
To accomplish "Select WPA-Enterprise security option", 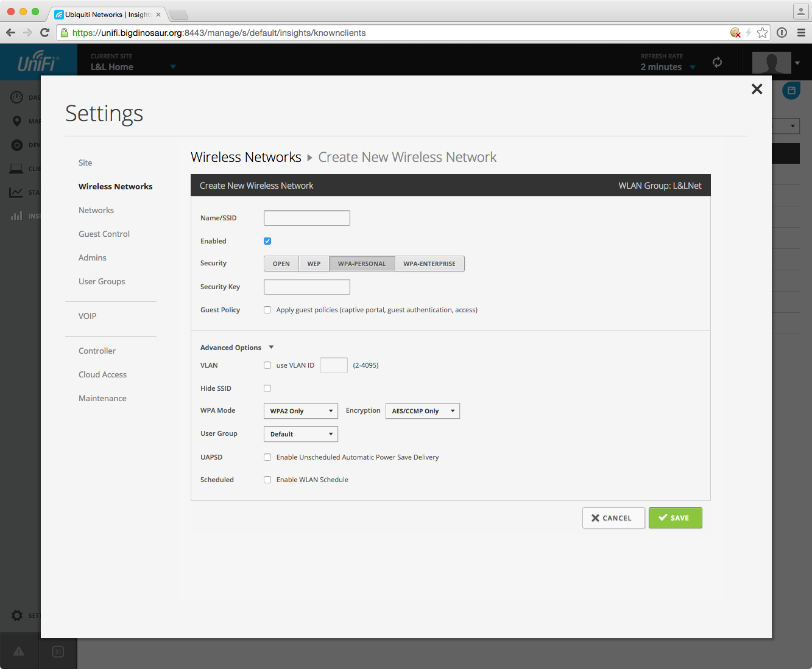I will coord(429,264).
